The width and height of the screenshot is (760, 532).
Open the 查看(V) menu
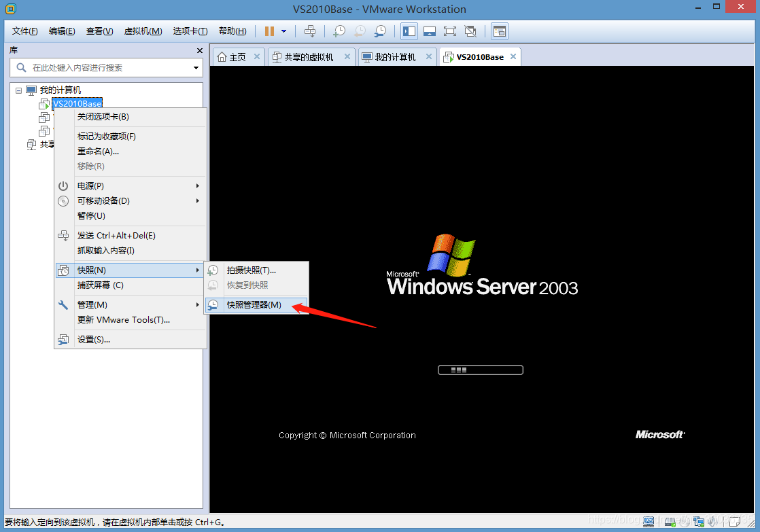pyautogui.click(x=99, y=31)
